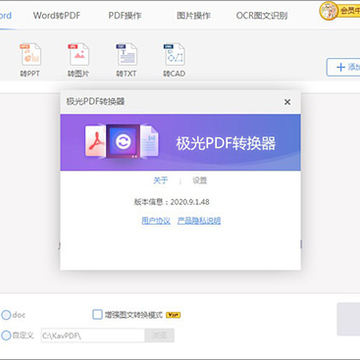Select the 关于 tab in dialog
This screenshot has width=360, height=360.
160,181
